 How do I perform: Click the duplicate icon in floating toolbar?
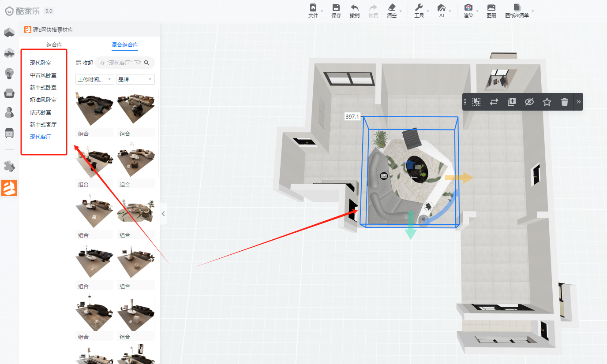pos(512,102)
